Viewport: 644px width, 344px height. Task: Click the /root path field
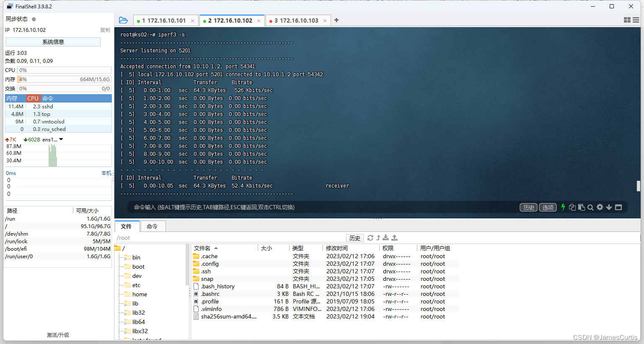tap(230, 238)
